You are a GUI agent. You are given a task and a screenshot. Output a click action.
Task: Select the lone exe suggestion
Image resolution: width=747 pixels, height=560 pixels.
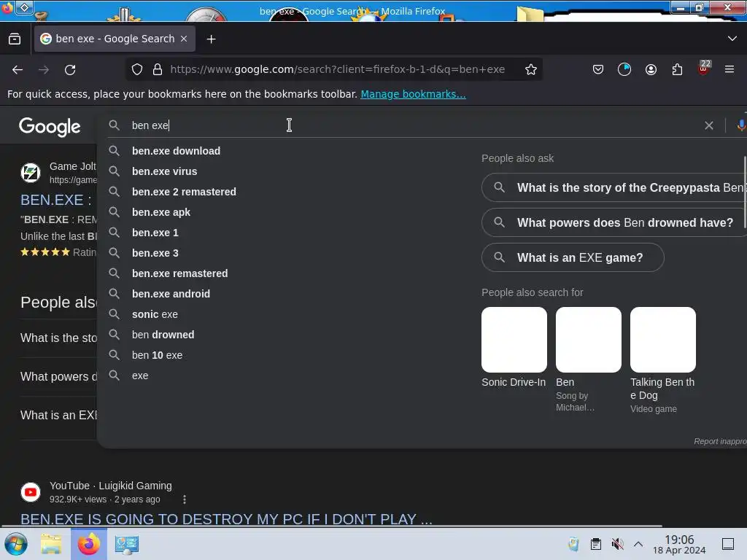click(x=140, y=376)
